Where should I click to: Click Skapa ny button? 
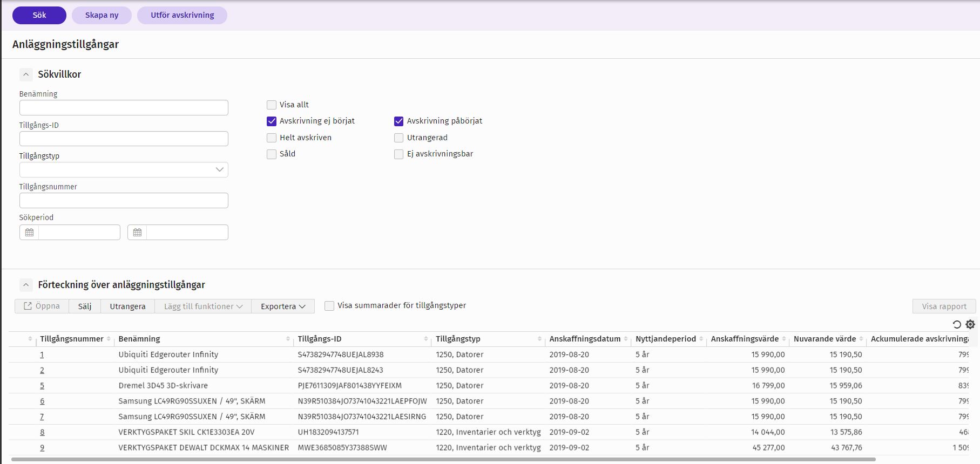[x=102, y=15]
